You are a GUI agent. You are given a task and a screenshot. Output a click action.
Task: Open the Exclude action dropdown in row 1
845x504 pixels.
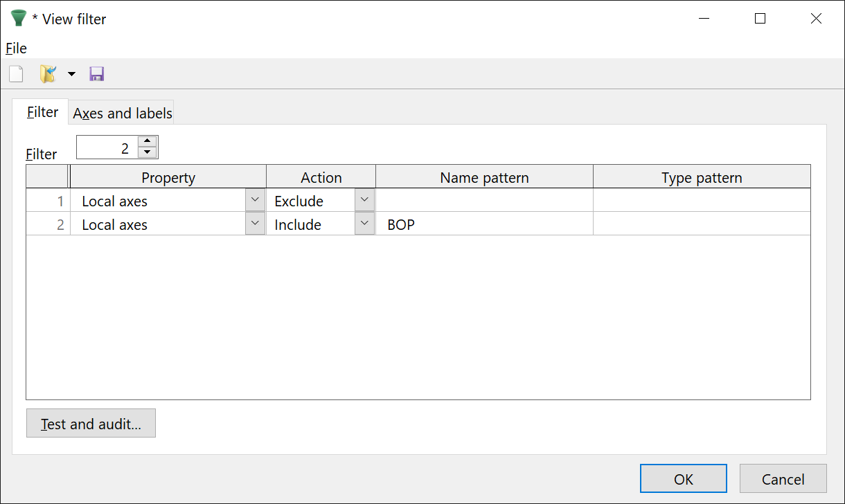[364, 201]
